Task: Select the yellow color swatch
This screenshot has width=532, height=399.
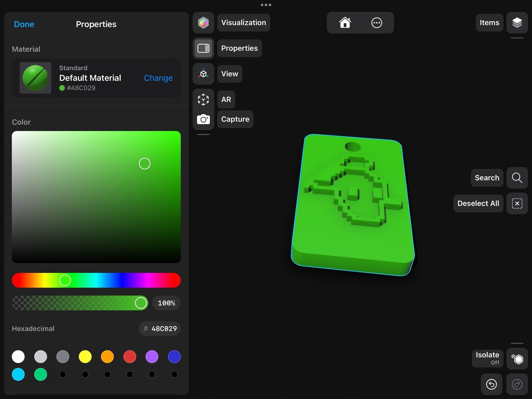Action: pyautogui.click(x=85, y=356)
